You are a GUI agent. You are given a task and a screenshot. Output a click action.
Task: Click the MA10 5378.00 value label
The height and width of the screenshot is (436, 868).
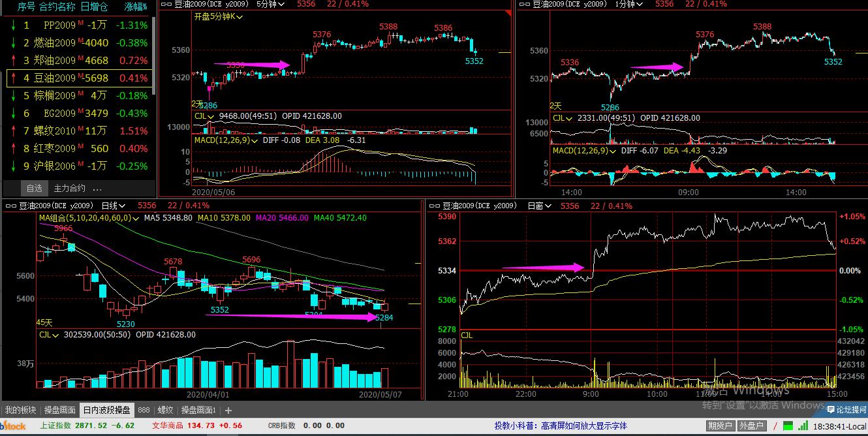point(224,218)
